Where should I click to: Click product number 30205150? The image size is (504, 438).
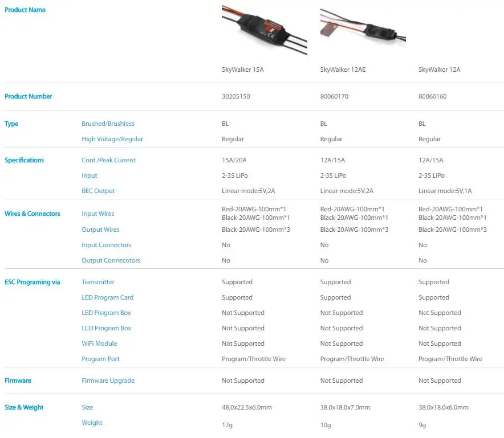[x=236, y=96]
